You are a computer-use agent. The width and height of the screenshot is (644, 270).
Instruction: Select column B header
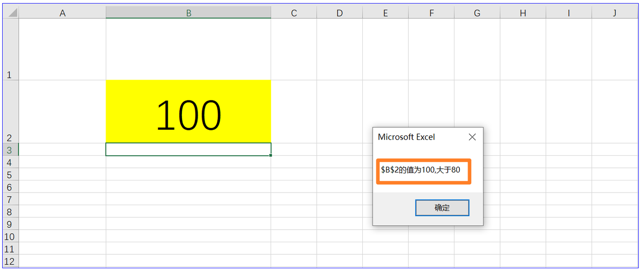point(188,12)
